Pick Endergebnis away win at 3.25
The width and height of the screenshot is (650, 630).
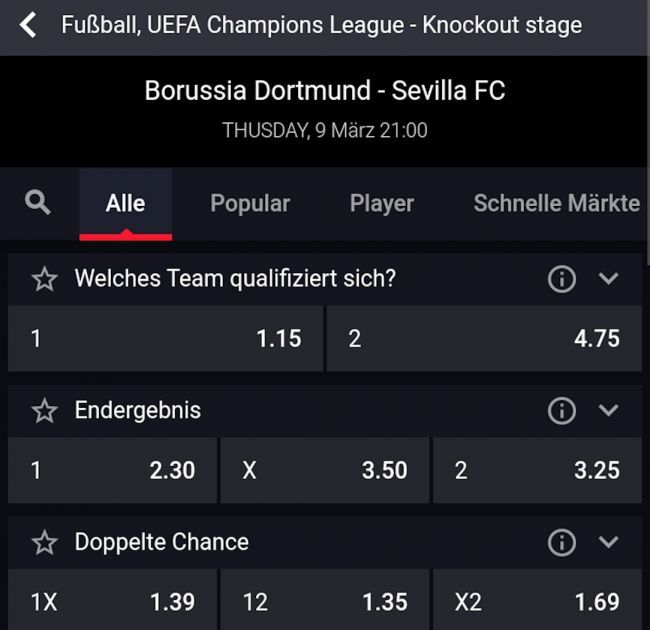click(537, 470)
